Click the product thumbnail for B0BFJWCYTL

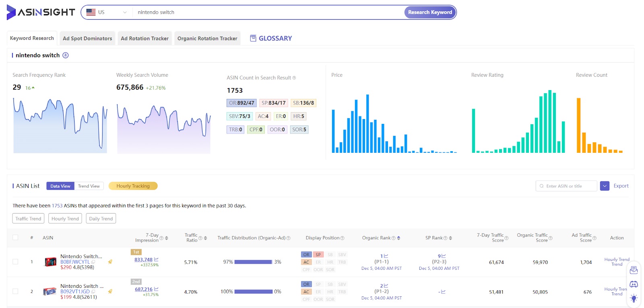[x=50, y=262]
